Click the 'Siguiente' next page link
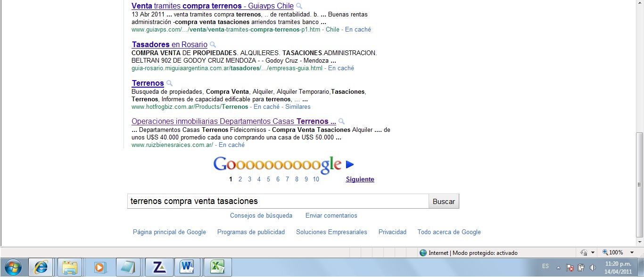644x277 pixels. [x=360, y=179]
